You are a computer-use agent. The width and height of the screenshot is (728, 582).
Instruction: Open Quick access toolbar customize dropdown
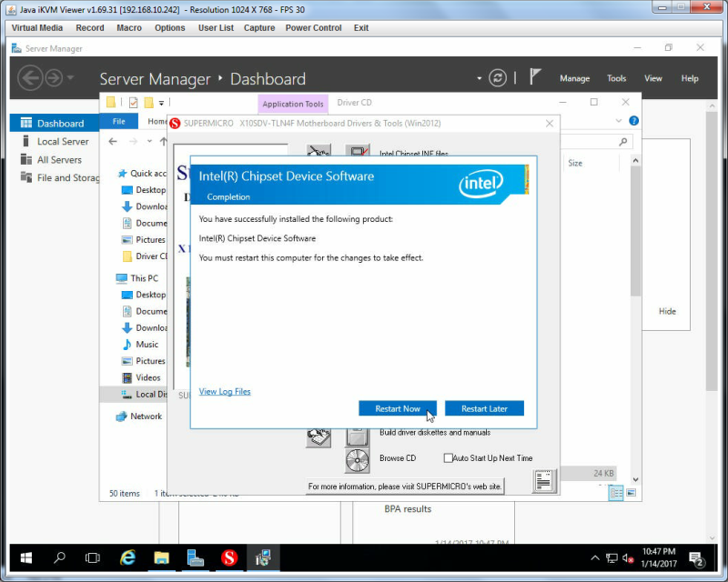(x=161, y=103)
